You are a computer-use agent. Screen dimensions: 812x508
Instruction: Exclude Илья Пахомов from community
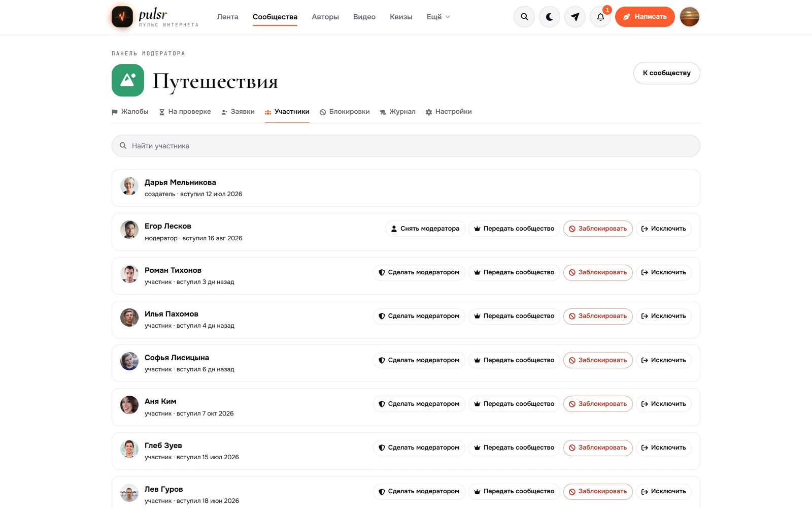pos(664,316)
